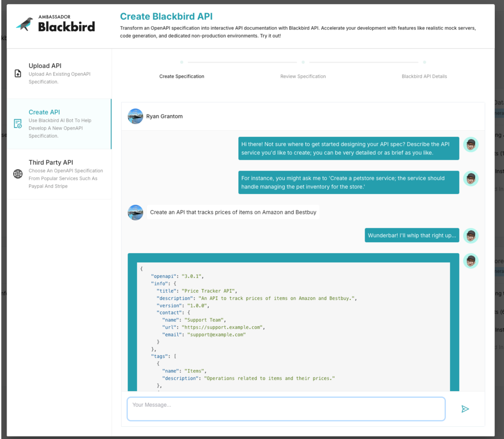The width and height of the screenshot is (504, 439).
Task: Click the Upload API file icon
Action: (18, 73)
